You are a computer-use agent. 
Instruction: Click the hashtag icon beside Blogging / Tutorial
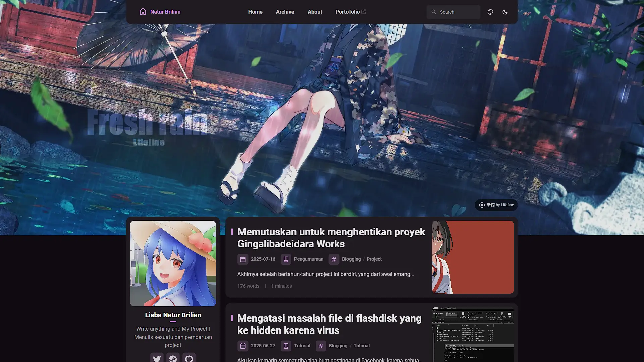(321, 346)
